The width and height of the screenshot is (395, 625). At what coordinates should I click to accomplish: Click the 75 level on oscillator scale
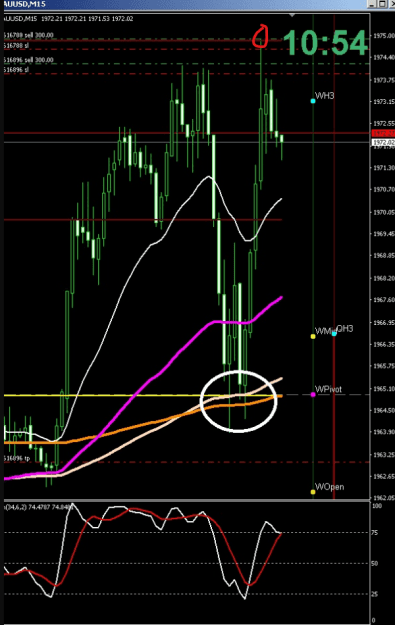coord(375,533)
